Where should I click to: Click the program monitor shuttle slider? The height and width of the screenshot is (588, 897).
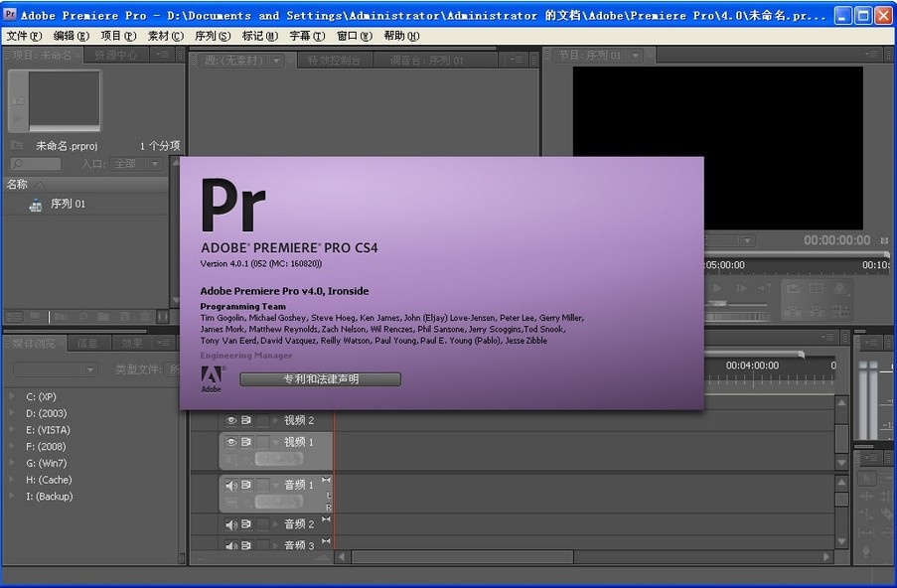718,303
